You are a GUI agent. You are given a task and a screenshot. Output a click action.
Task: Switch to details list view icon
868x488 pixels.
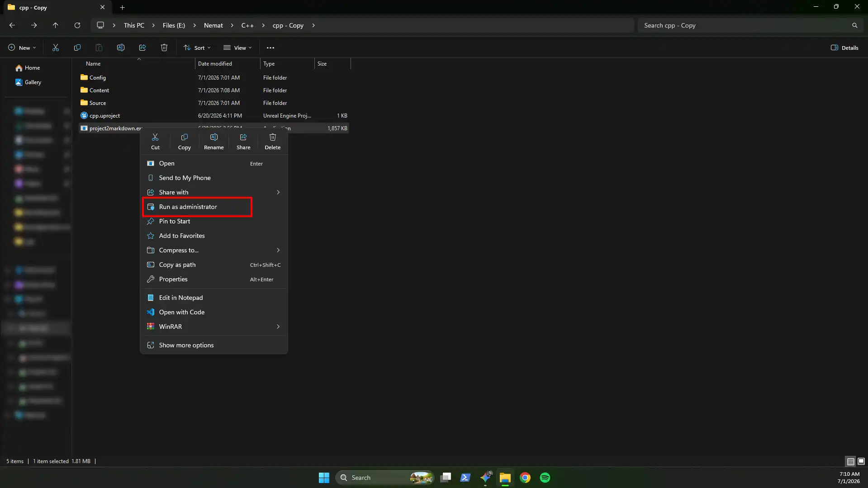[x=850, y=461]
